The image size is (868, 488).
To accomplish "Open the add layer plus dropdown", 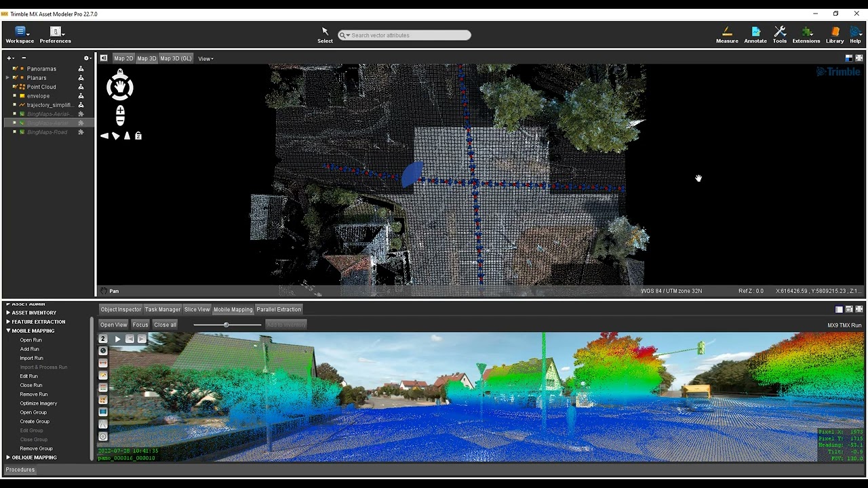I will (x=10, y=58).
